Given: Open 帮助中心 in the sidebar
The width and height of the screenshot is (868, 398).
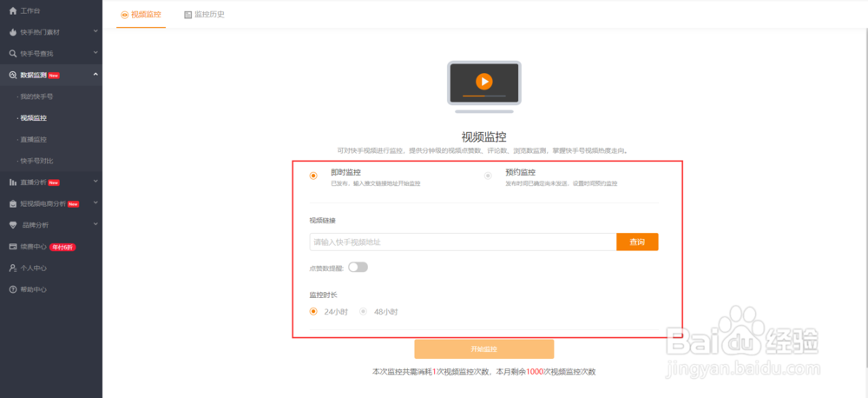Looking at the screenshot, I should tap(33, 289).
